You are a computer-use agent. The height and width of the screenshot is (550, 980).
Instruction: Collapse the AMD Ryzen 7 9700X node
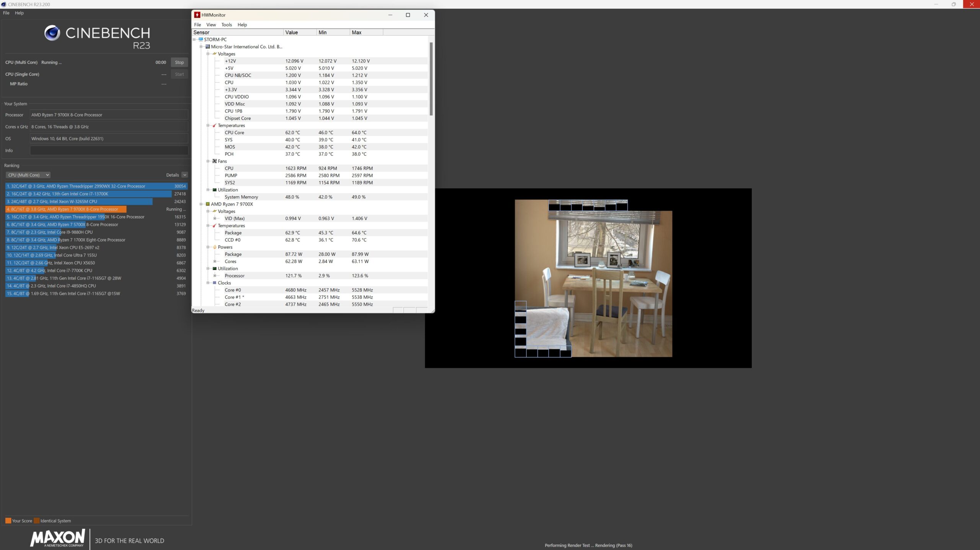(201, 204)
